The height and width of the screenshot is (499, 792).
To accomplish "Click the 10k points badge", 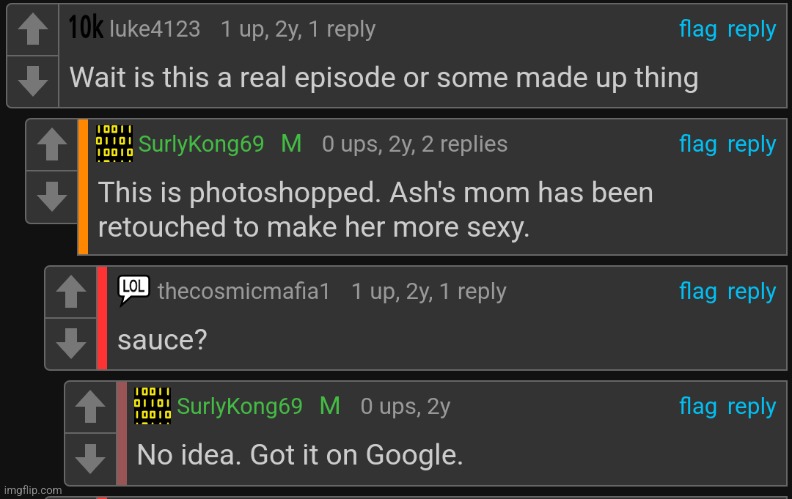I will [x=86, y=27].
